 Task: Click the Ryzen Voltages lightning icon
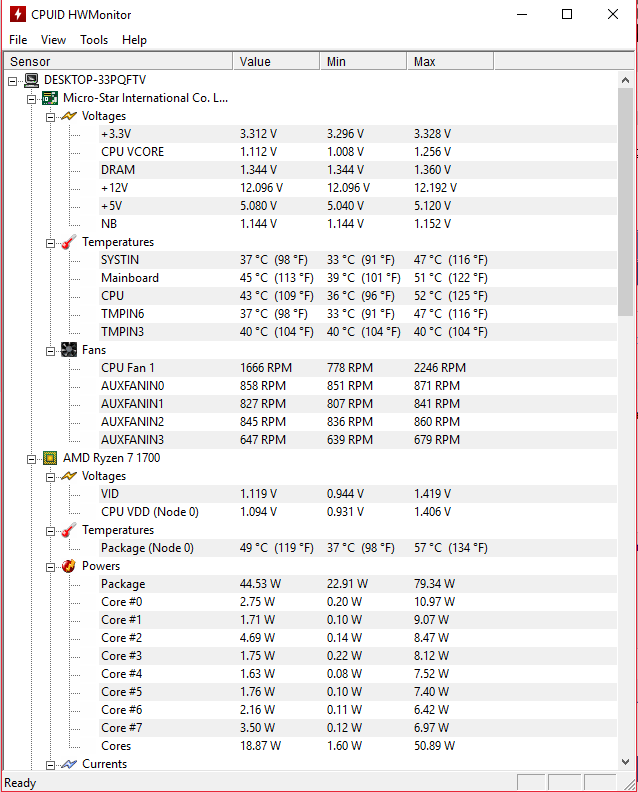[69, 476]
